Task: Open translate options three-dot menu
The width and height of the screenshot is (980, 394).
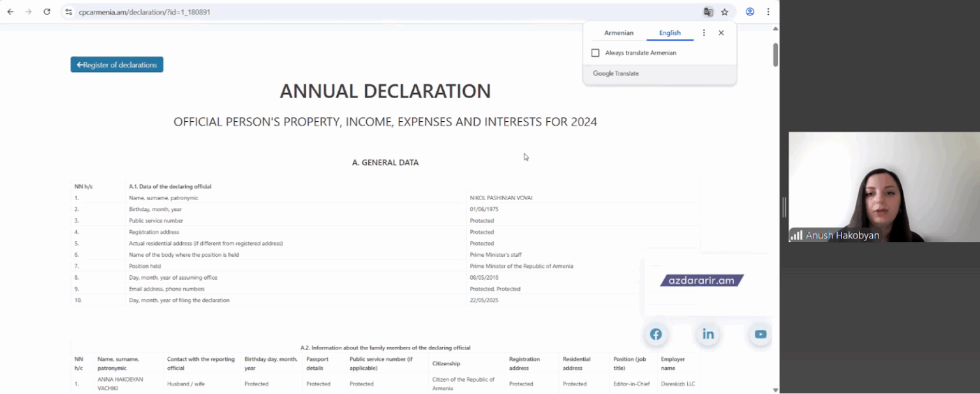Action: click(704, 33)
